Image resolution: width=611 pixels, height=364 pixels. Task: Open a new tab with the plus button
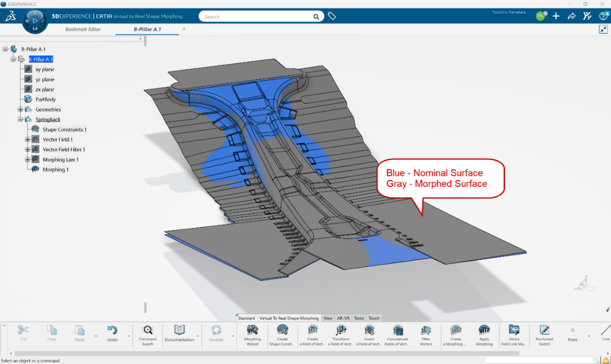[184, 29]
